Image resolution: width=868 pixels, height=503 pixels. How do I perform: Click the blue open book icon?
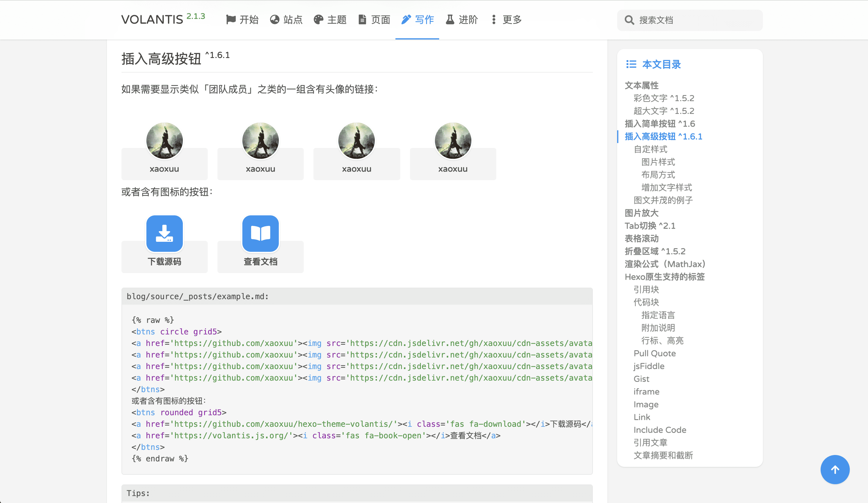pos(260,234)
